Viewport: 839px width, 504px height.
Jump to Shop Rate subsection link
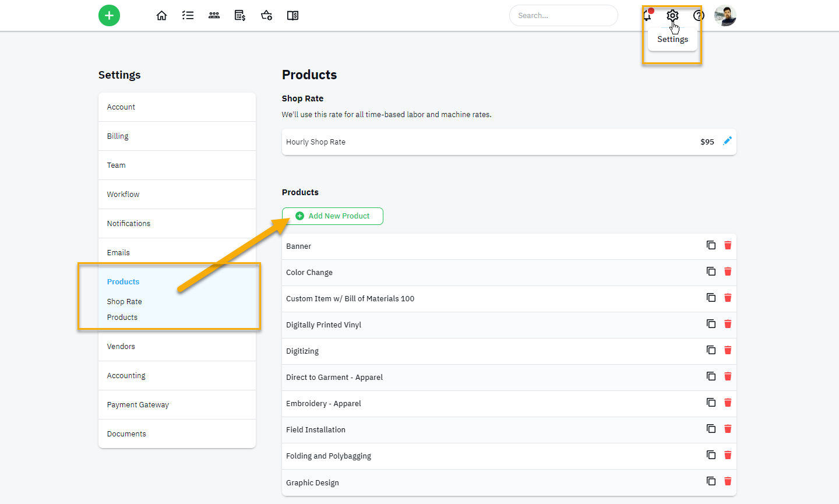pos(124,302)
